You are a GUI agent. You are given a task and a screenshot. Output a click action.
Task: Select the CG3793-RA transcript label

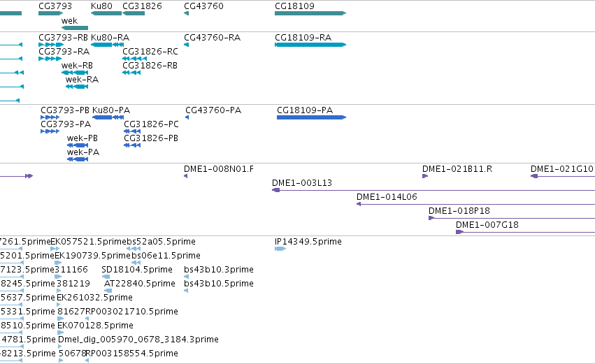coord(64,52)
